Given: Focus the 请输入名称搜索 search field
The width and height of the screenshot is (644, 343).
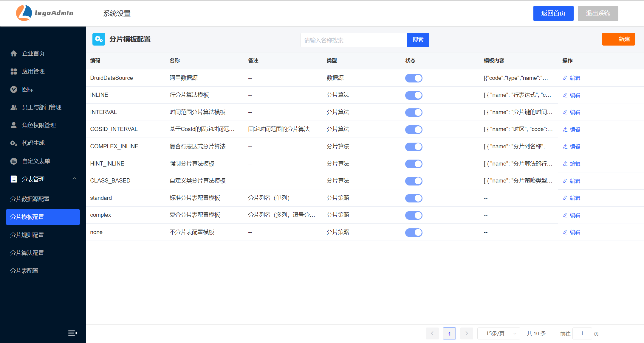Looking at the screenshot, I should [x=354, y=40].
